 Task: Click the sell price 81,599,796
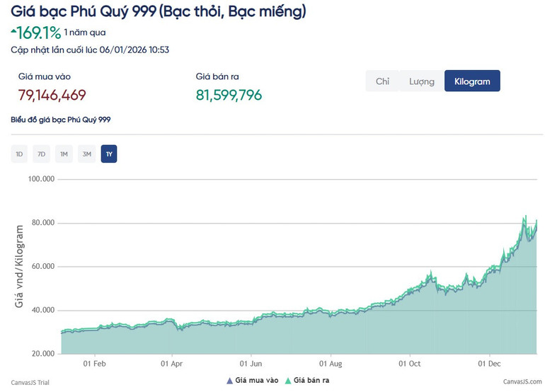tap(229, 95)
